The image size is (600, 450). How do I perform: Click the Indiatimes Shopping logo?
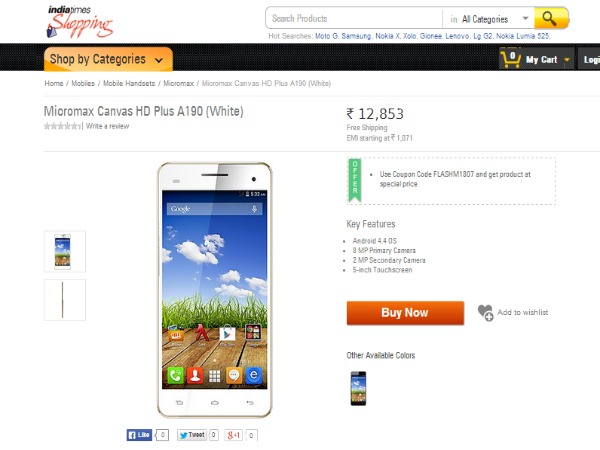click(79, 20)
